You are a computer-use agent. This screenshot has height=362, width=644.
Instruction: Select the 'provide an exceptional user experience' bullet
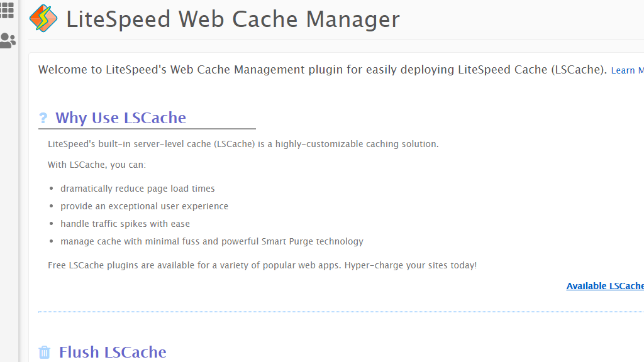(144, 206)
